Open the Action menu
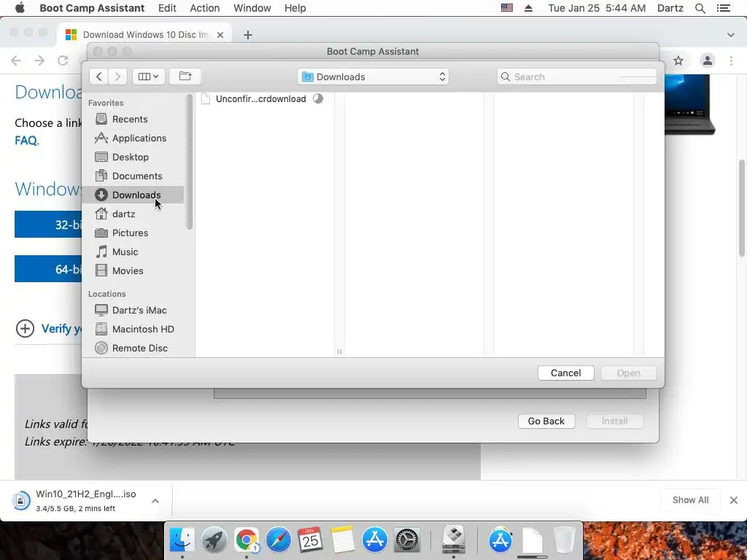 (x=205, y=8)
